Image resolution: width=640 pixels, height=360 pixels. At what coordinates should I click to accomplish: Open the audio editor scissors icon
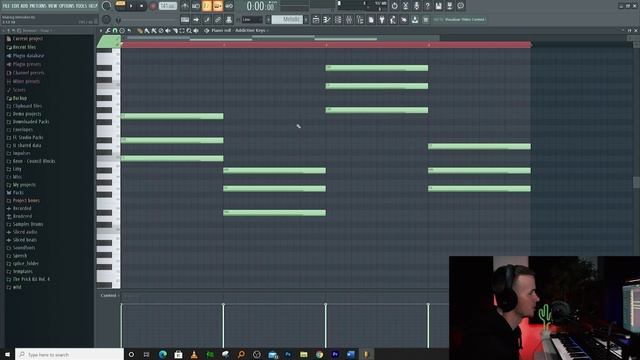tap(406, 6)
